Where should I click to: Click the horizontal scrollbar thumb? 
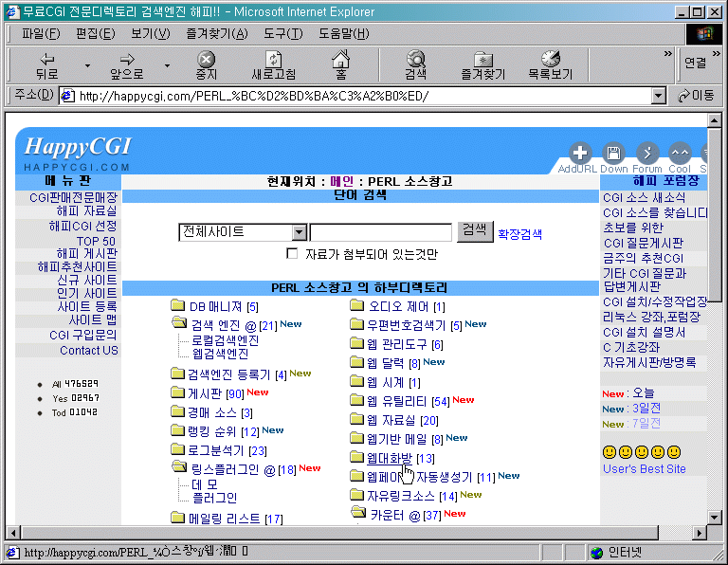[340, 532]
